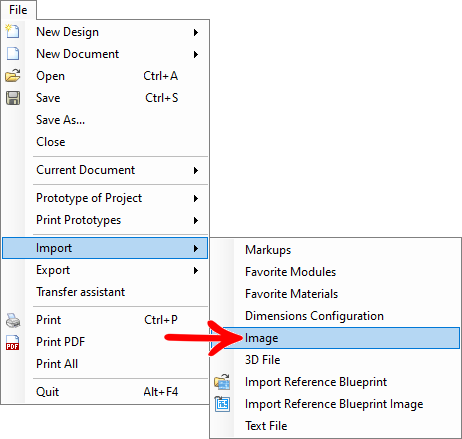Expand the Print Prototypes submenu arrow
Viewport: 462px width, 439px height.
196,220
